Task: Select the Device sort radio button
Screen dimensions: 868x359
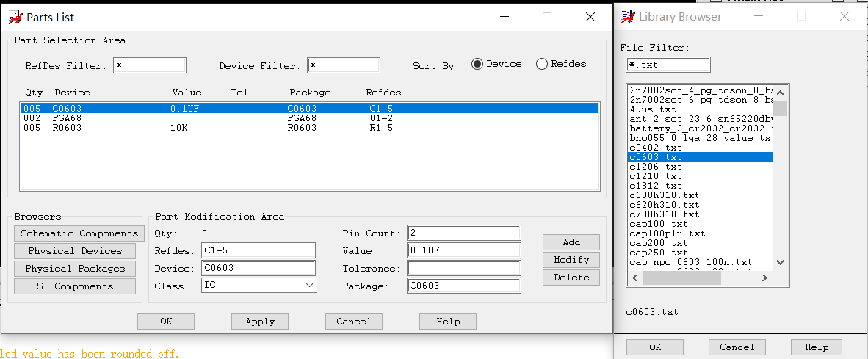Action: click(477, 64)
